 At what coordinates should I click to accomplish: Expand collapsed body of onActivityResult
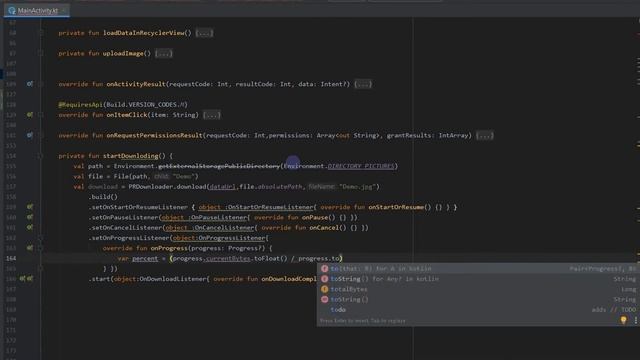(x=363, y=84)
